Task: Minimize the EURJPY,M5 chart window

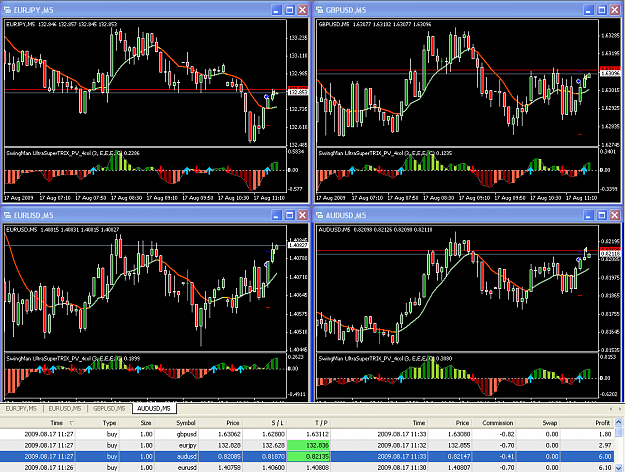Action: tap(277, 10)
